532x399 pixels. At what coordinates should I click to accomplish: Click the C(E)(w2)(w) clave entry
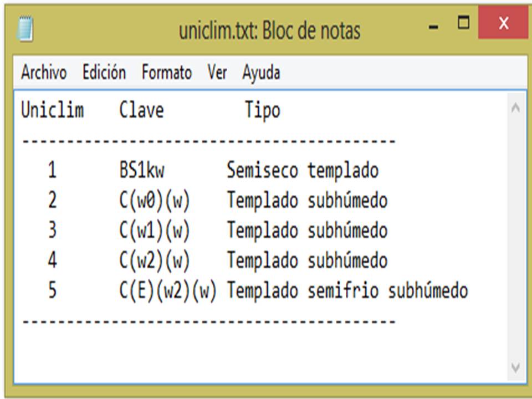coord(167,290)
